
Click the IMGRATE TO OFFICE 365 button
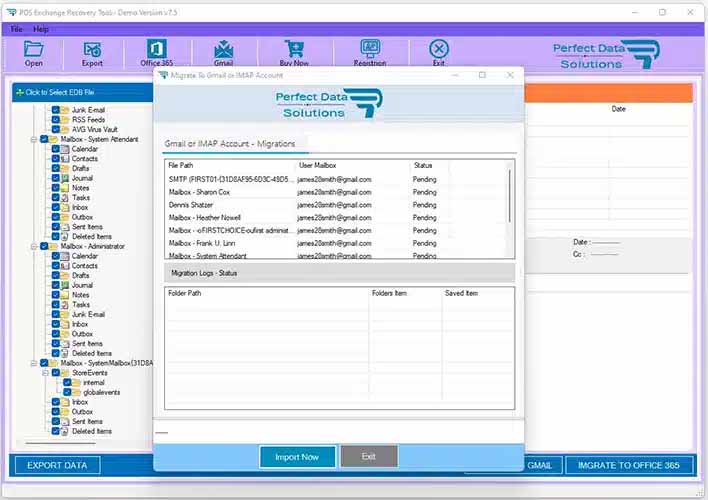coord(629,466)
